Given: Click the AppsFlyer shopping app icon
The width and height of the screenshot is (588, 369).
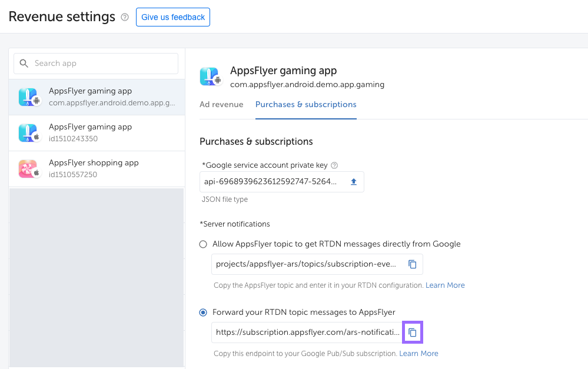Looking at the screenshot, I should tap(28, 169).
